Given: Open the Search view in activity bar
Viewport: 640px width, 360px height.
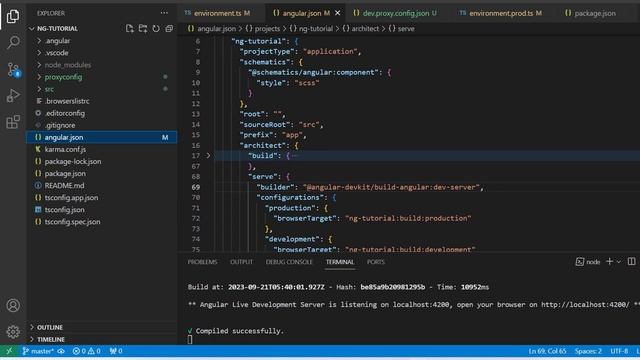Looking at the screenshot, I should (x=13, y=42).
